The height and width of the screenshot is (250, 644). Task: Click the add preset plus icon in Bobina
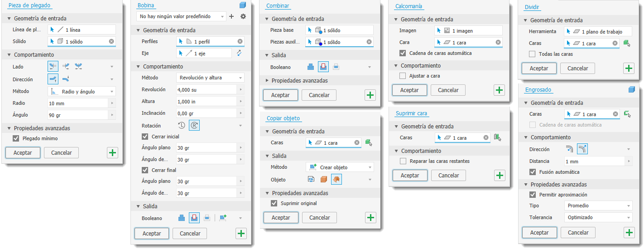coord(231,16)
